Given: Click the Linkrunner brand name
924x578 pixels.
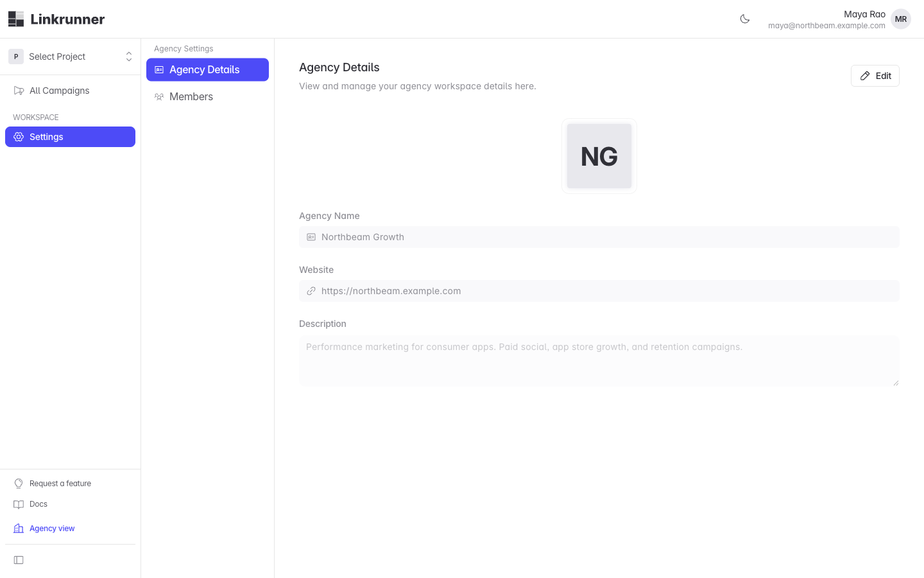Looking at the screenshot, I should pyautogui.click(x=67, y=19).
